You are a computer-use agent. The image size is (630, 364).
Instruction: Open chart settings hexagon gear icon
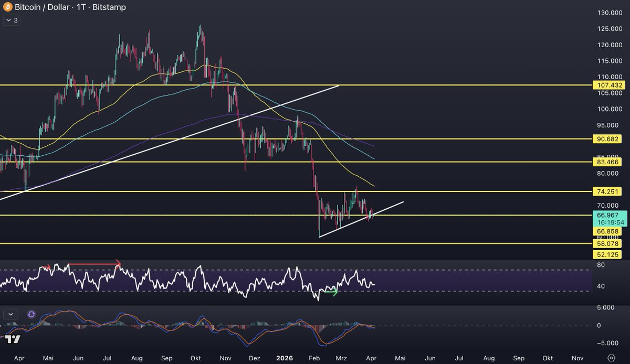(x=611, y=357)
